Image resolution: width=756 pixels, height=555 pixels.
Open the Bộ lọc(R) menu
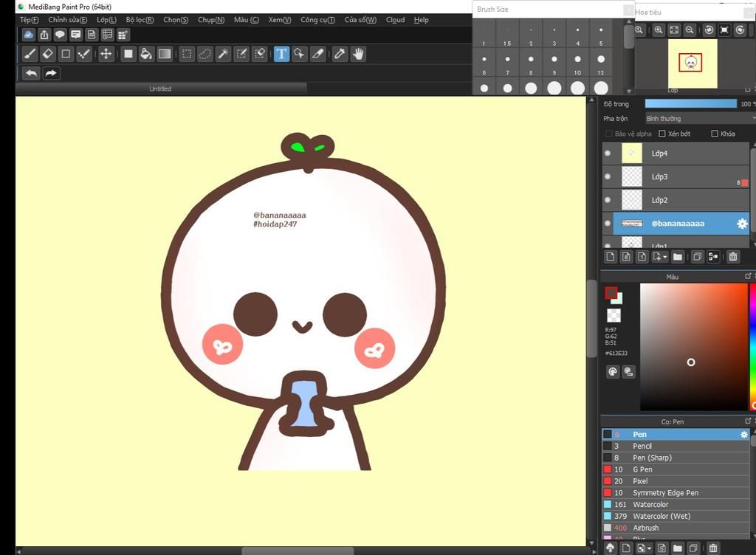pyautogui.click(x=140, y=20)
